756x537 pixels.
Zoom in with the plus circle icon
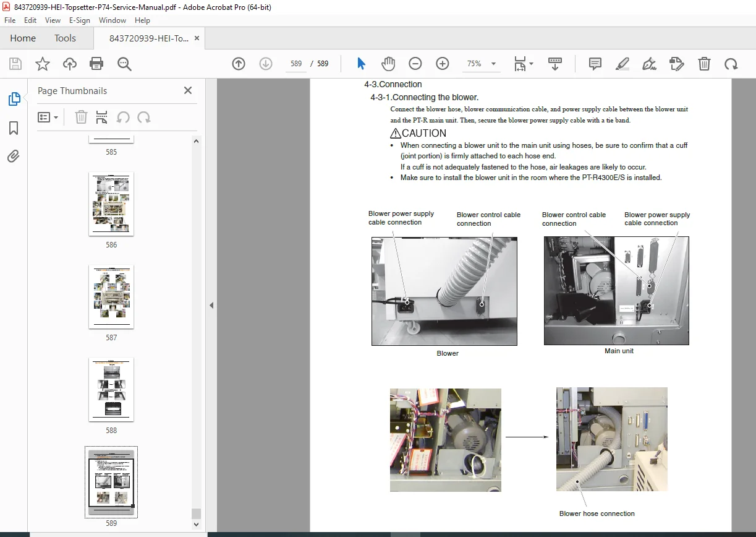coord(443,64)
